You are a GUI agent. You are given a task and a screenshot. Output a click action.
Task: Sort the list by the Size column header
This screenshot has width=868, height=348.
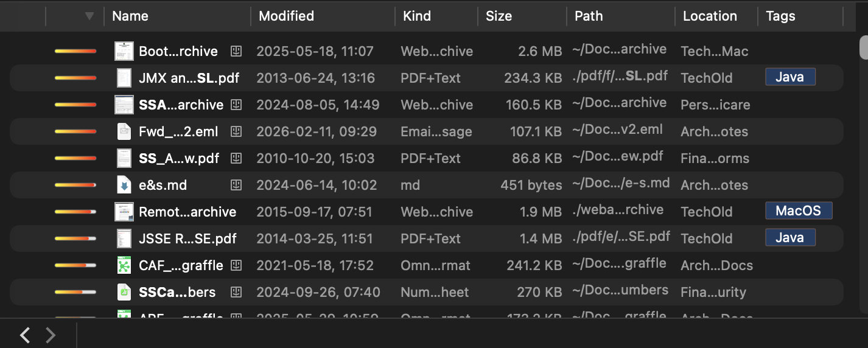pyautogui.click(x=499, y=16)
